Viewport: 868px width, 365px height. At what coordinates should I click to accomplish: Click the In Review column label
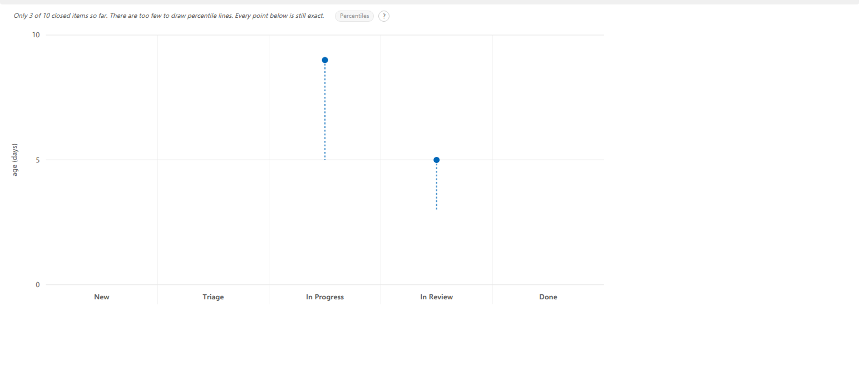click(437, 297)
